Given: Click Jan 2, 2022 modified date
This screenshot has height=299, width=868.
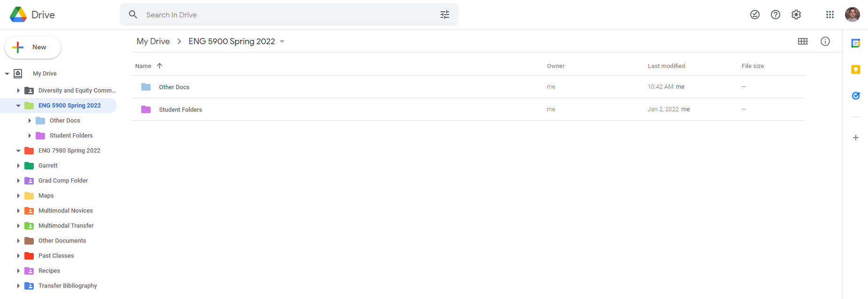Looking at the screenshot, I should (663, 109).
